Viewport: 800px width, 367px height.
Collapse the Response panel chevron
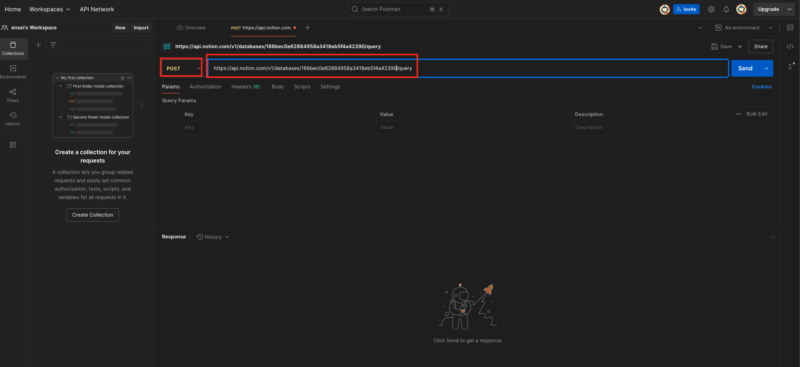[772, 237]
